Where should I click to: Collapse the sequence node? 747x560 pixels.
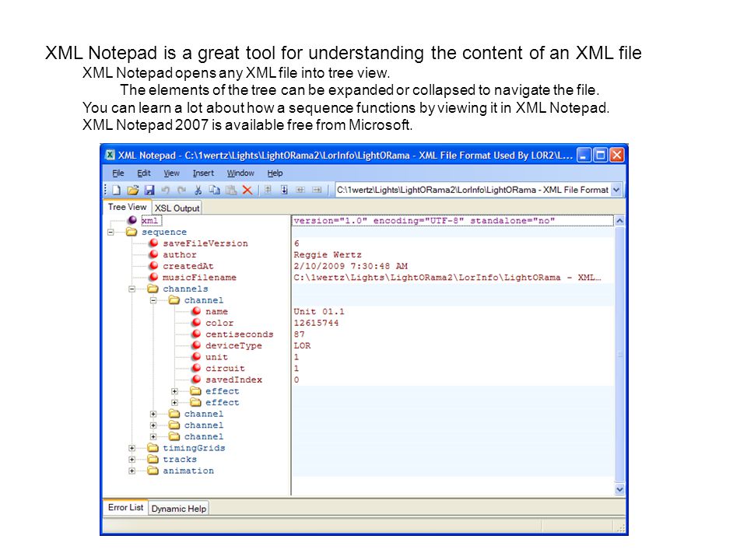(110, 232)
